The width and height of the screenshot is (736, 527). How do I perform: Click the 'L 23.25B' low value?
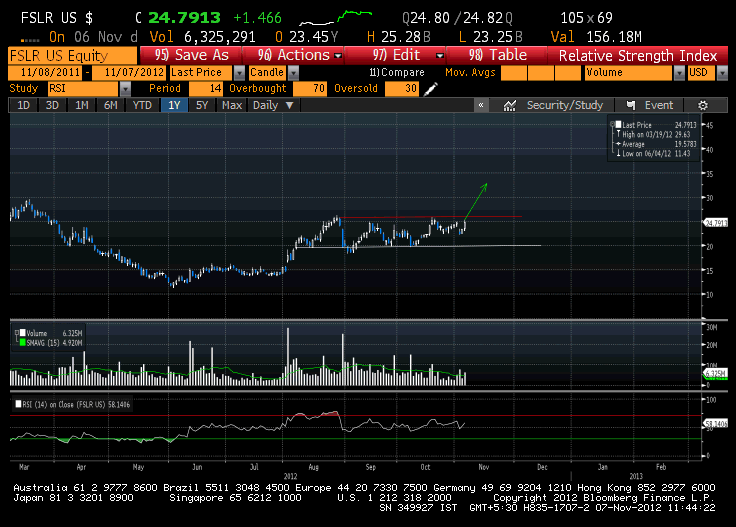pyautogui.click(x=491, y=37)
